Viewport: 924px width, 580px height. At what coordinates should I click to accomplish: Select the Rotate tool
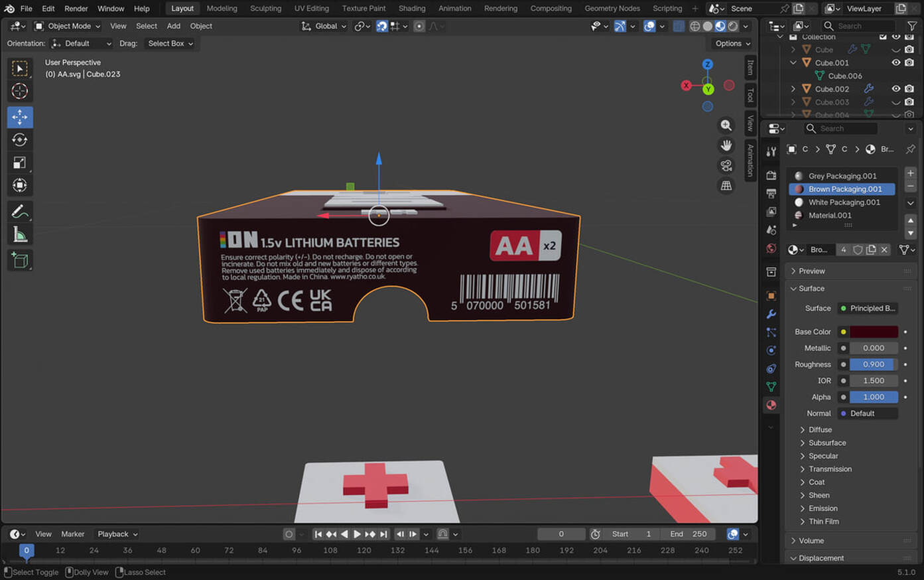point(20,139)
